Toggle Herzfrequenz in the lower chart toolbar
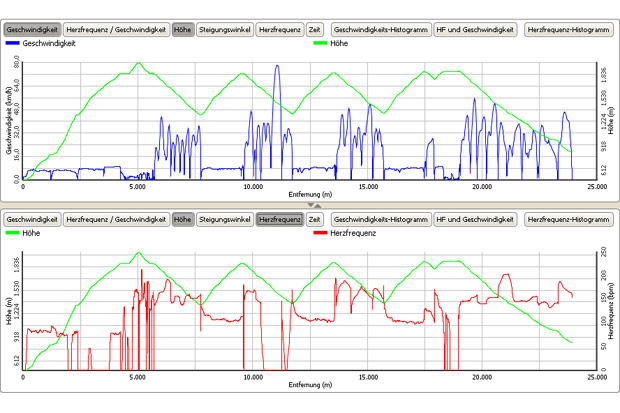 [x=279, y=218]
